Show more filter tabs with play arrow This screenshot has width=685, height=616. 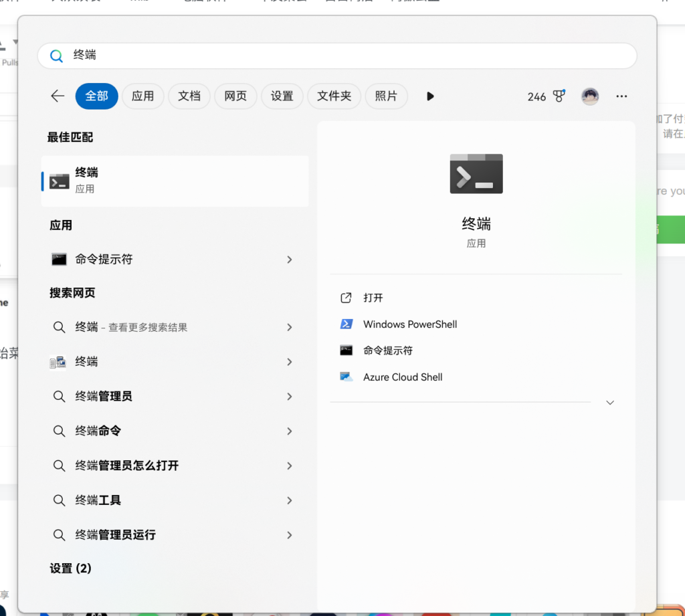tap(430, 96)
